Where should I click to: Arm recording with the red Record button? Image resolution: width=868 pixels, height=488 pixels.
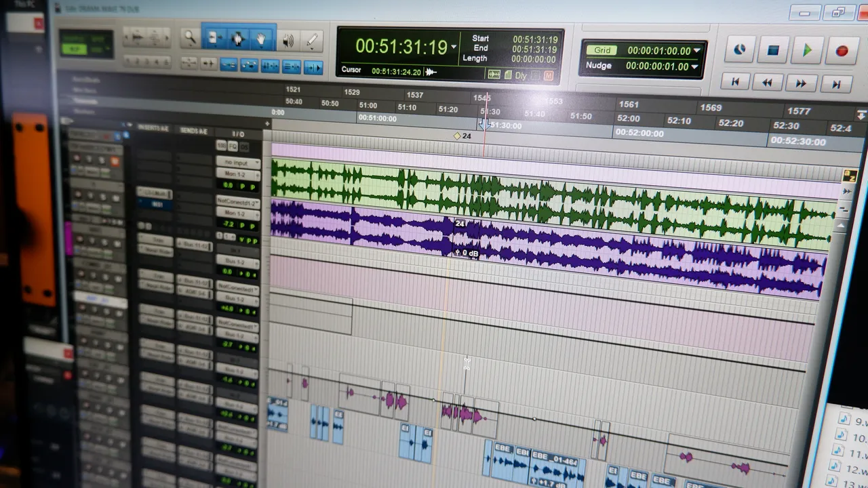842,51
